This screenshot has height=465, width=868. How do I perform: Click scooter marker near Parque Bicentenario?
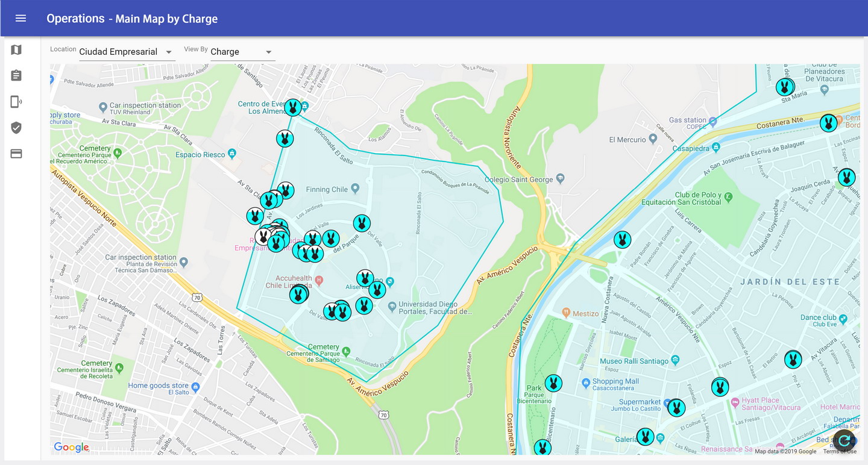tap(553, 383)
